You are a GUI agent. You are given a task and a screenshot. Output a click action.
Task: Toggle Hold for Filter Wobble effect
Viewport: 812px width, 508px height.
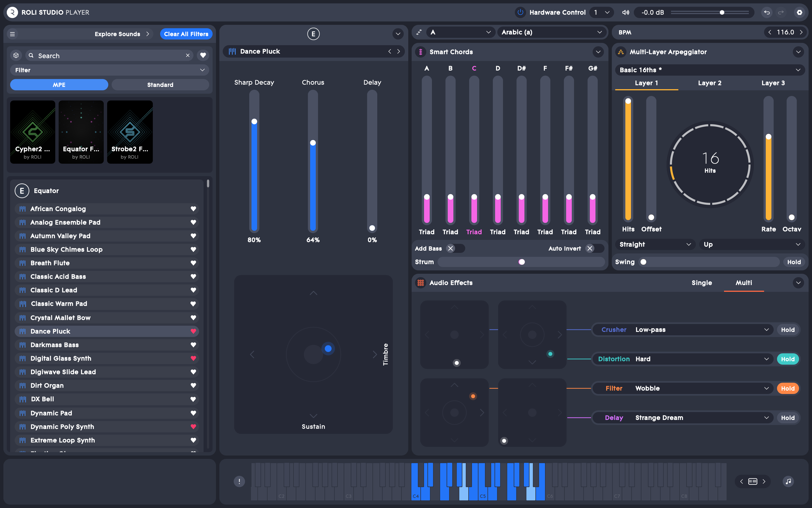point(787,388)
